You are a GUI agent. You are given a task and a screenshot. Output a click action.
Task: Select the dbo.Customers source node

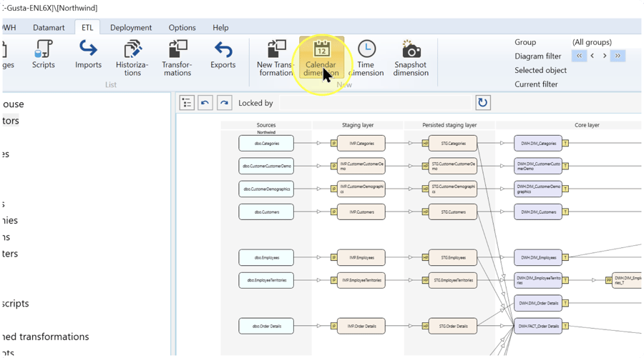click(266, 212)
